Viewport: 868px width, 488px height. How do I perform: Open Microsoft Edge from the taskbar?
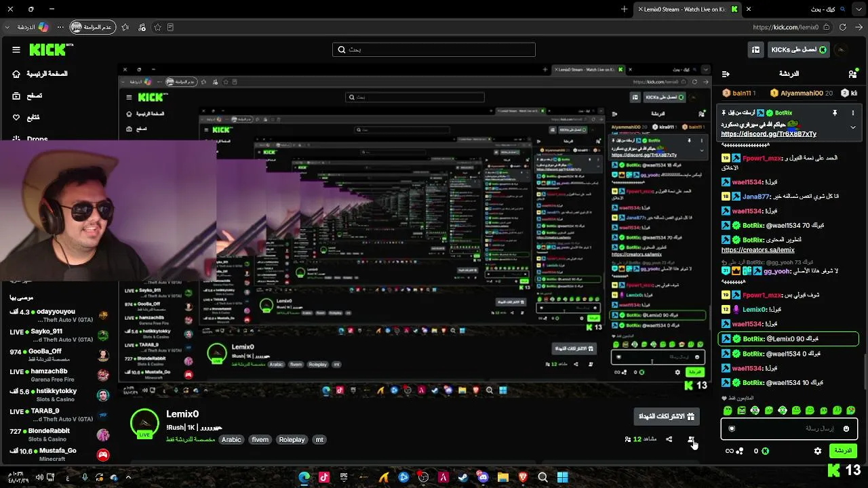tap(304, 477)
